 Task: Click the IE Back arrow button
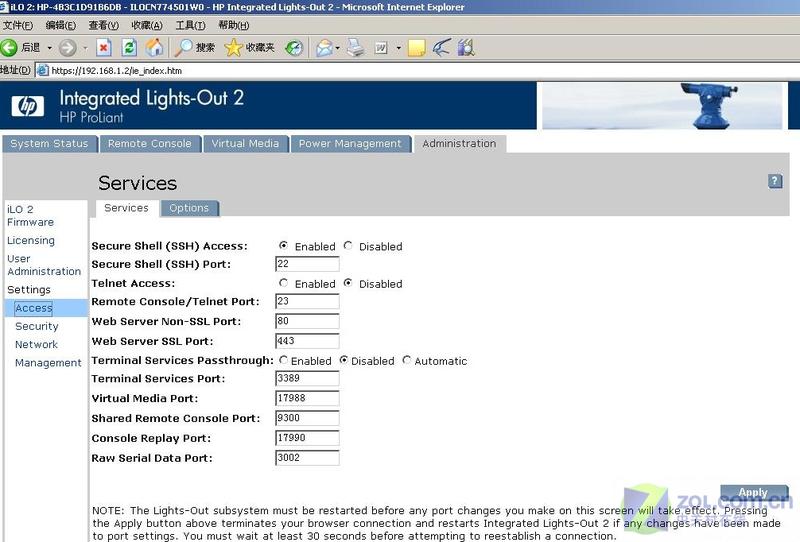(9, 48)
